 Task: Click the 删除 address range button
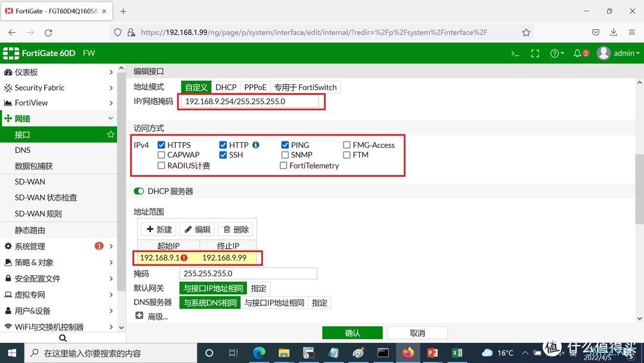[236, 229]
